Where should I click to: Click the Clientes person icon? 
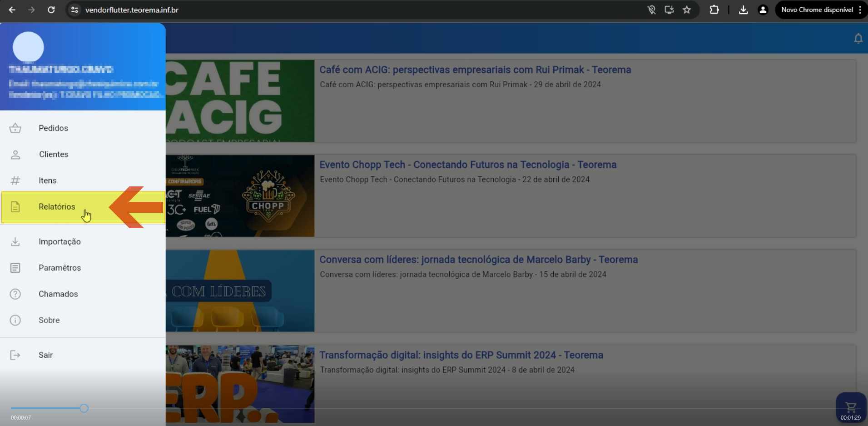click(15, 155)
